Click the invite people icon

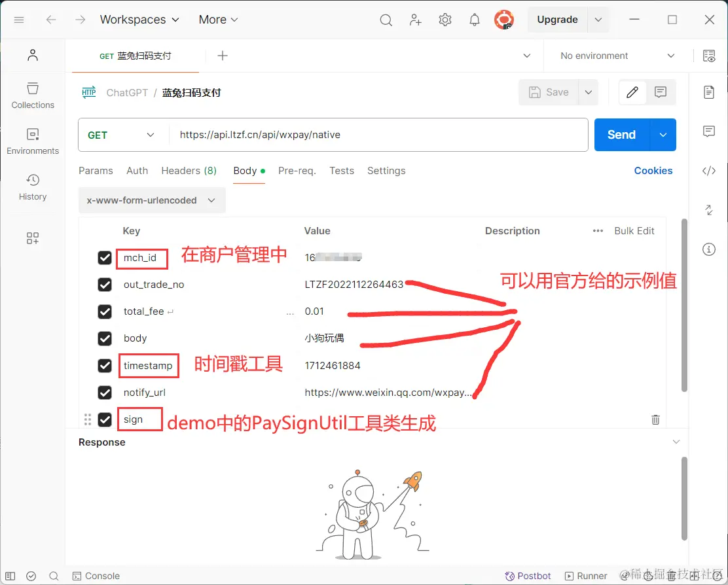click(415, 20)
